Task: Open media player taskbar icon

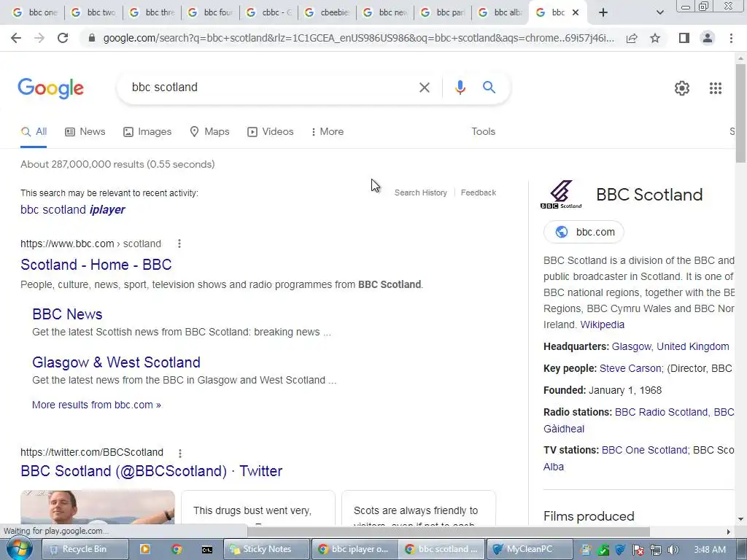Action: click(145, 550)
